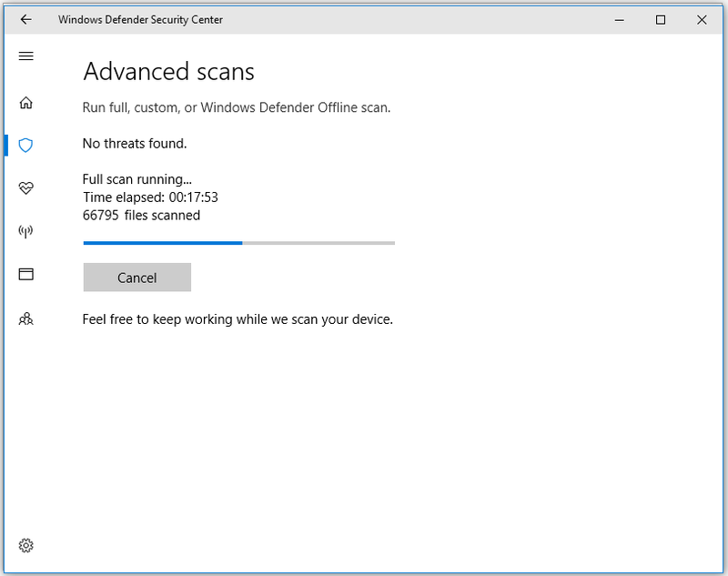Open the Home sidebar icon
The image size is (728, 576).
tap(26, 103)
